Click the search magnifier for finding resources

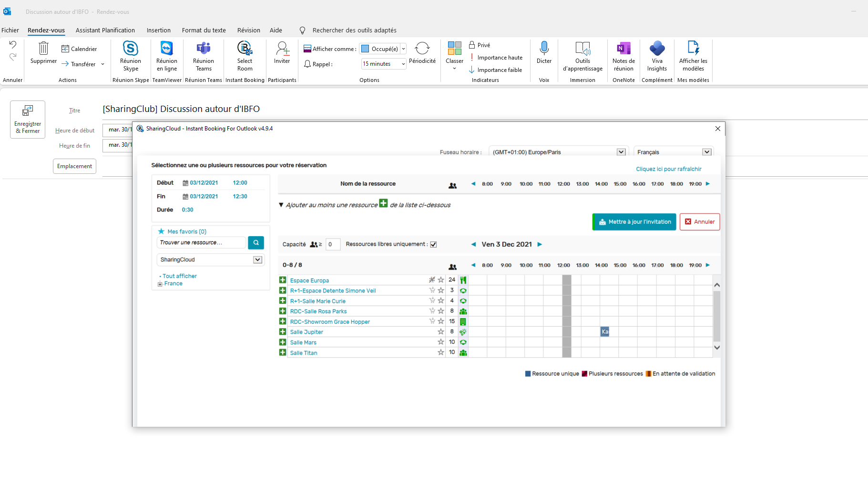coord(256,242)
